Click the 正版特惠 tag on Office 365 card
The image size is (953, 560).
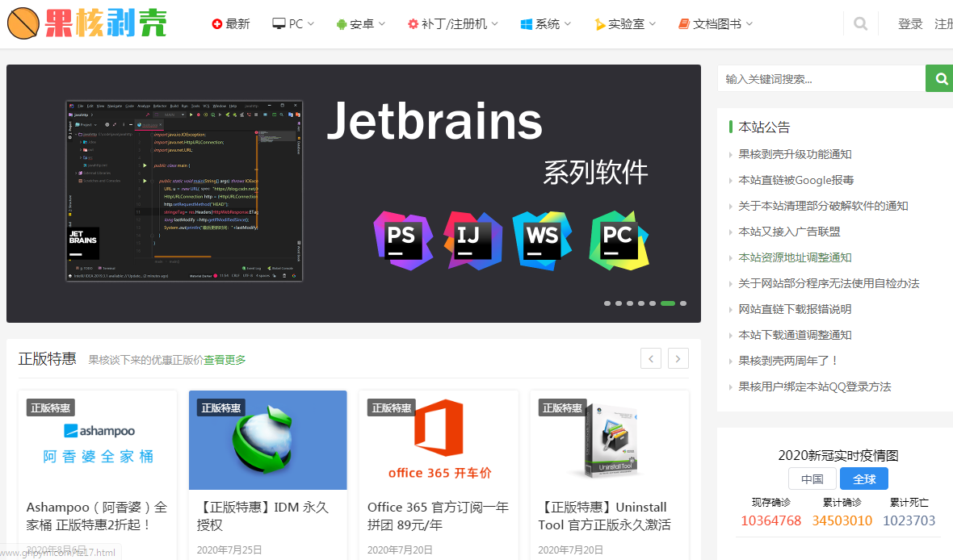[x=392, y=407]
